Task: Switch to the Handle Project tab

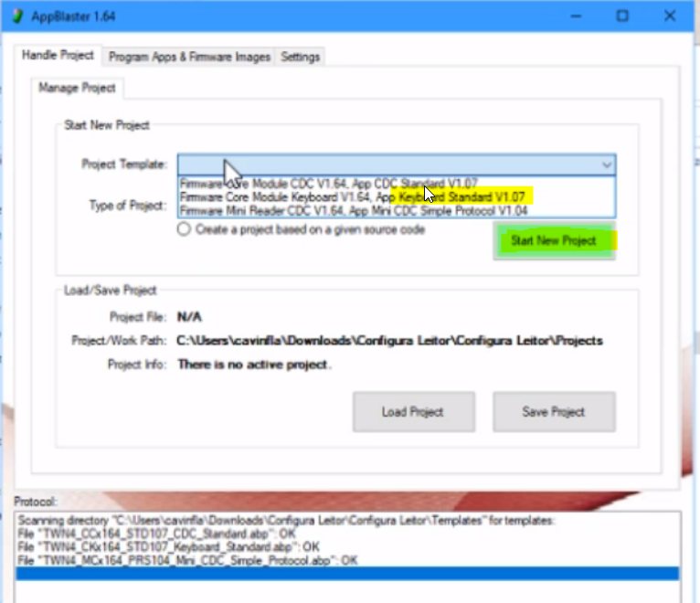Action: (x=58, y=56)
